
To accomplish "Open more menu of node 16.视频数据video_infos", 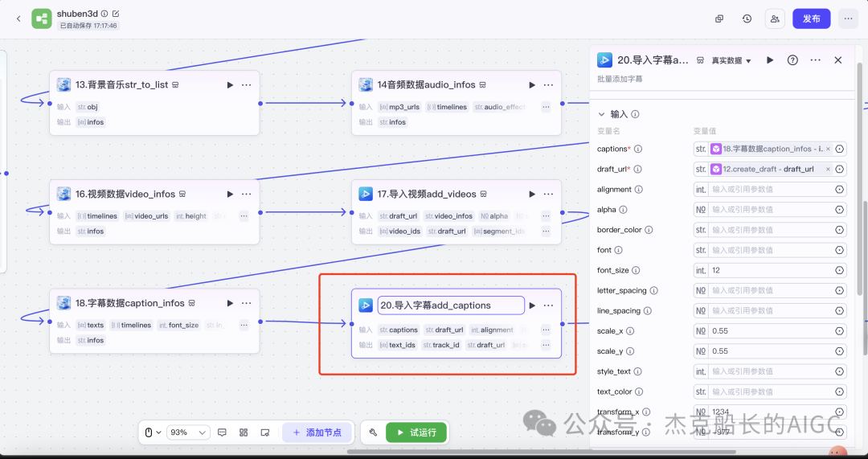I will 247,195.
